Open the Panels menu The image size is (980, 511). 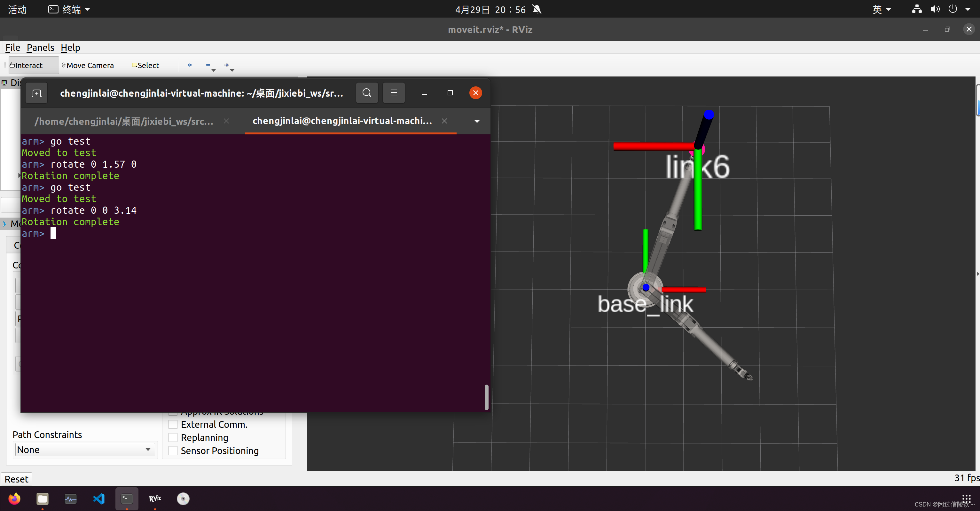pyautogui.click(x=40, y=48)
